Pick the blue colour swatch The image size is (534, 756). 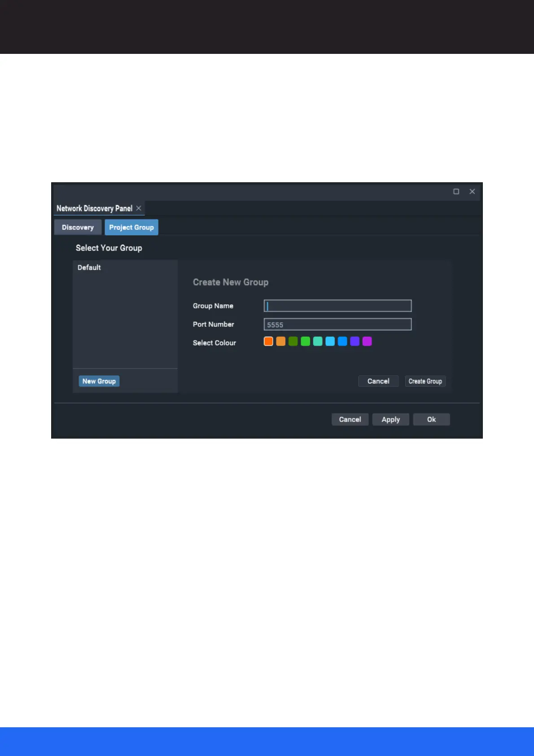(342, 341)
